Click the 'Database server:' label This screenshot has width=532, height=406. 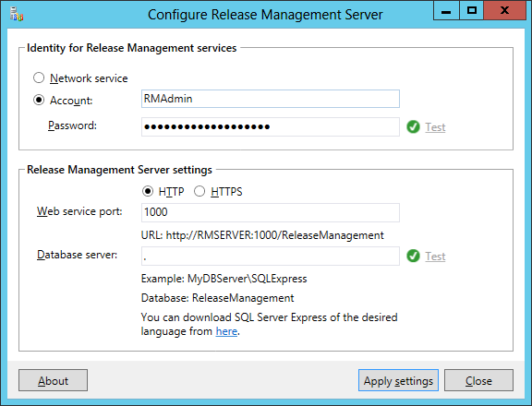77,255
